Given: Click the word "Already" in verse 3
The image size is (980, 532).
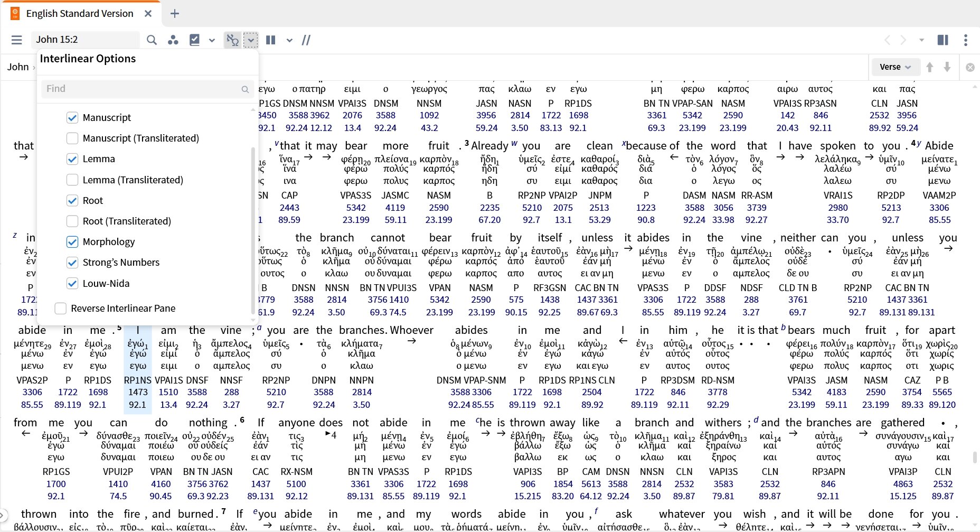Looking at the screenshot, I should click(x=489, y=146).
